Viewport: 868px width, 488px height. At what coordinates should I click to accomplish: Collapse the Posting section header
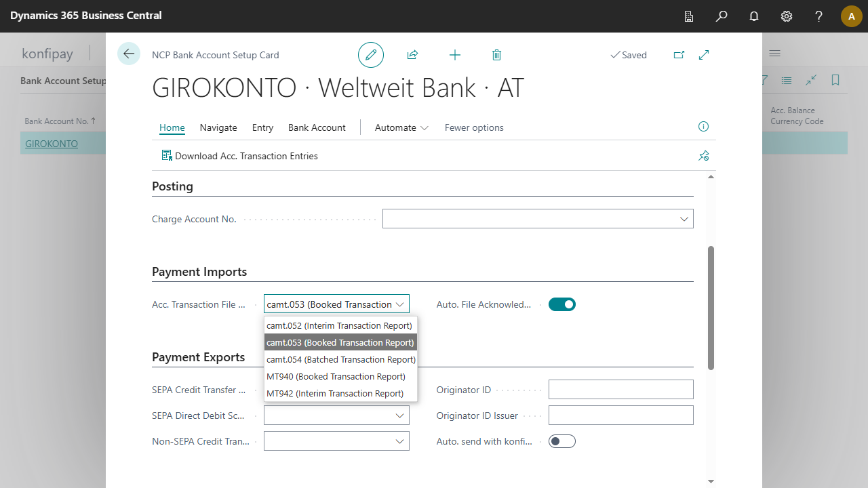point(172,186)
